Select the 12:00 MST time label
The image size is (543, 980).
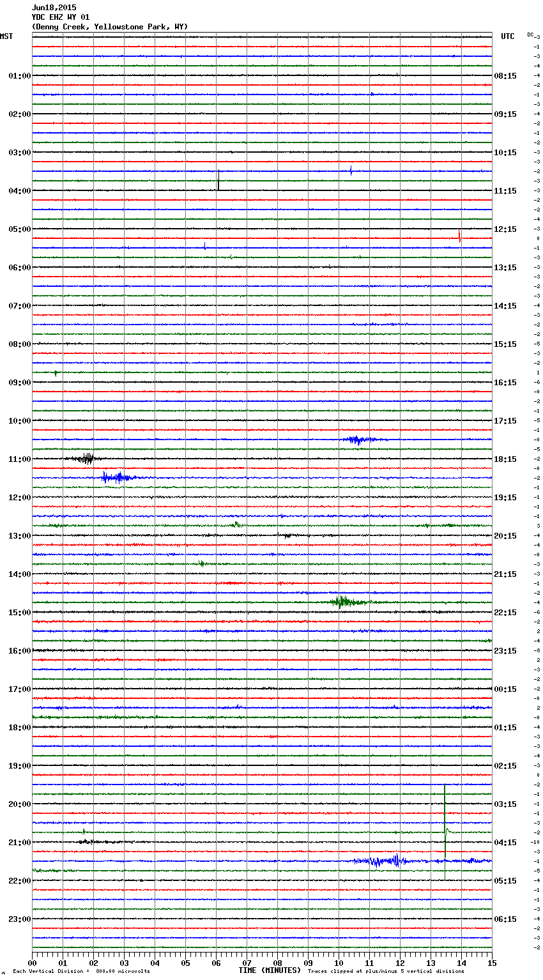coord(20,498)
